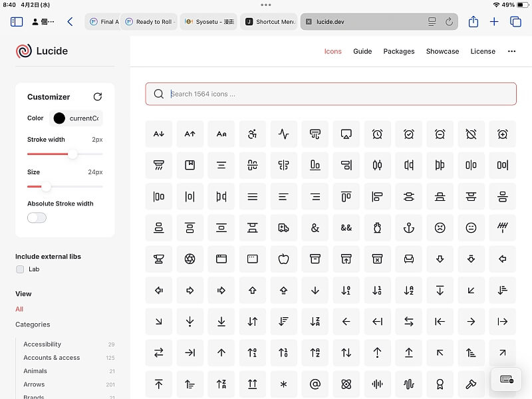Go to the Lucide logo home
532x399 pixels.
coord(42,51)
